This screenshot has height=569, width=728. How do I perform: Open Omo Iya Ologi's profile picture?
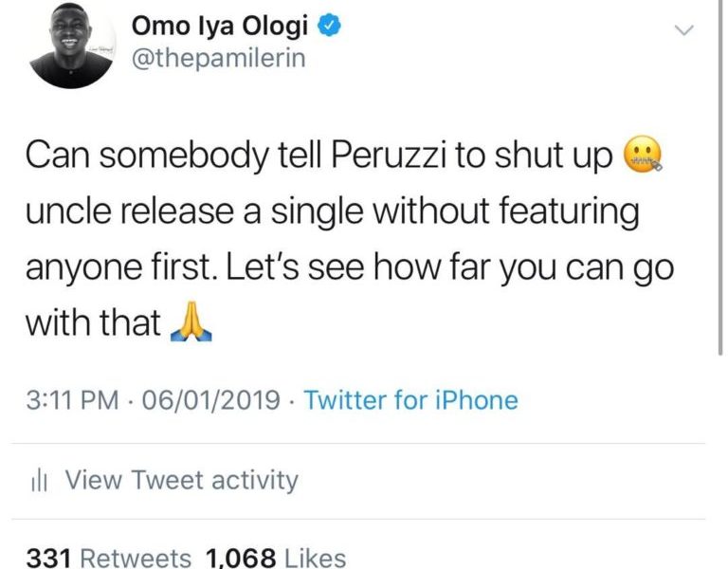[72, 46]
